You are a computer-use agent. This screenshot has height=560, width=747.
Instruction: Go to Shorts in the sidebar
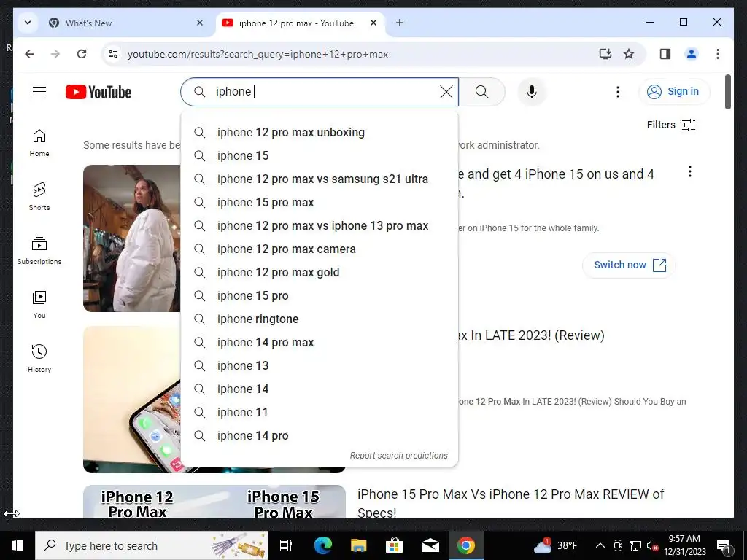39,196
